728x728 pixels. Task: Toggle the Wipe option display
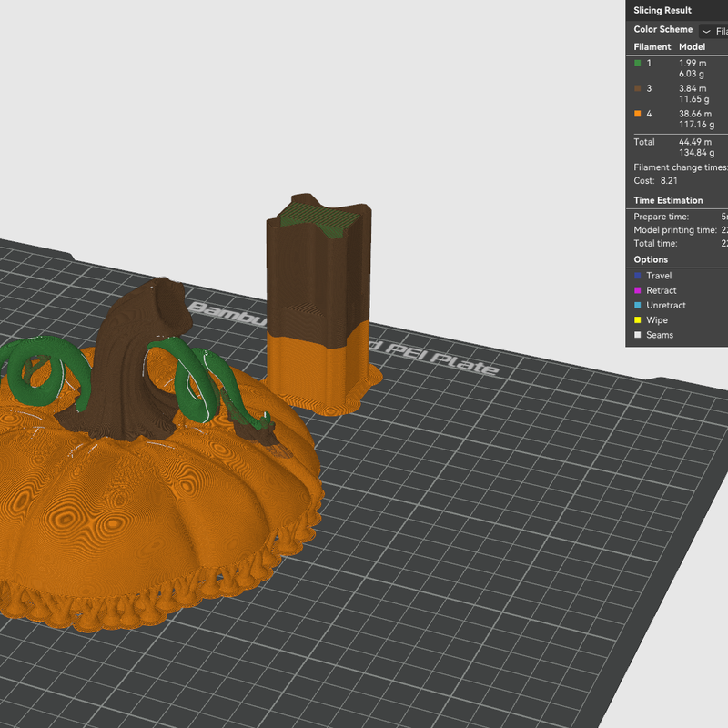pos(651,320)
